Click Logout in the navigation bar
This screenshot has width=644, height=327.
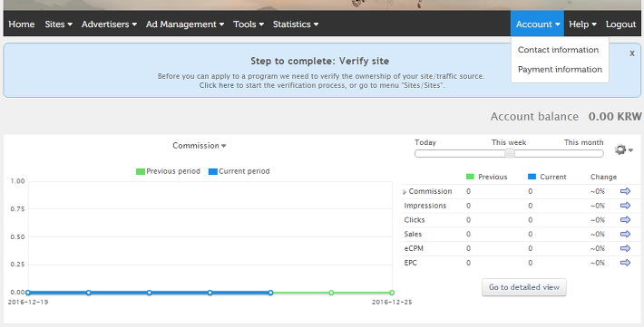(620, 24)
